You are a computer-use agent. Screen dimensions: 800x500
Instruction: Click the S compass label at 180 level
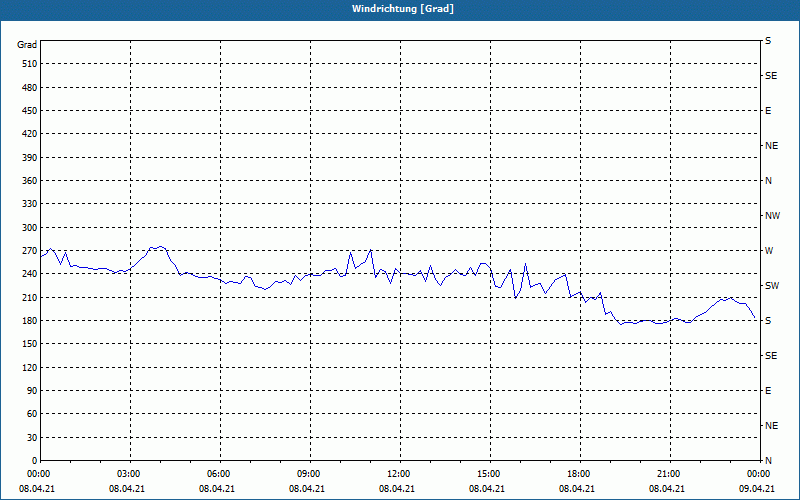768,320
